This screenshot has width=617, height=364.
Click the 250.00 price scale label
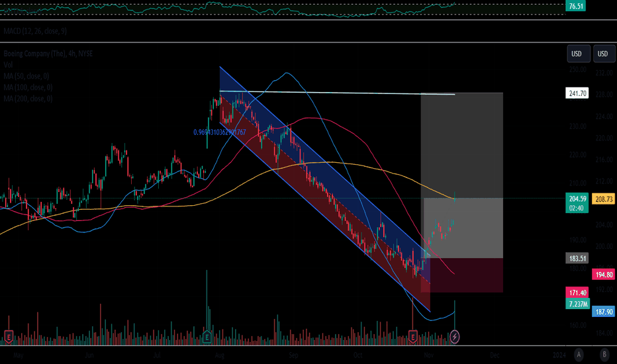[578, 69]
